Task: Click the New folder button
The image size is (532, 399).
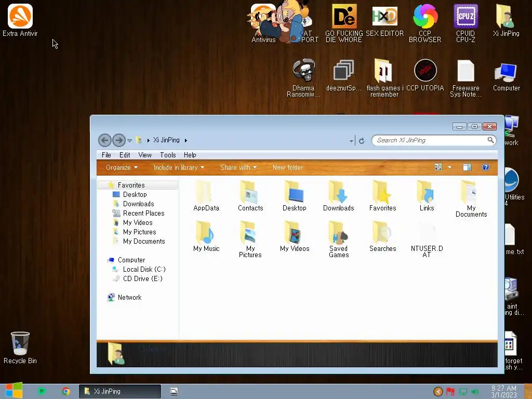Action: point(288,168)
